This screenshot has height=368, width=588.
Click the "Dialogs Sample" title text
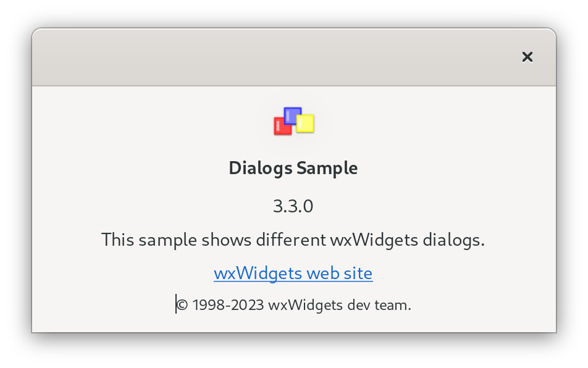(293, 168)
